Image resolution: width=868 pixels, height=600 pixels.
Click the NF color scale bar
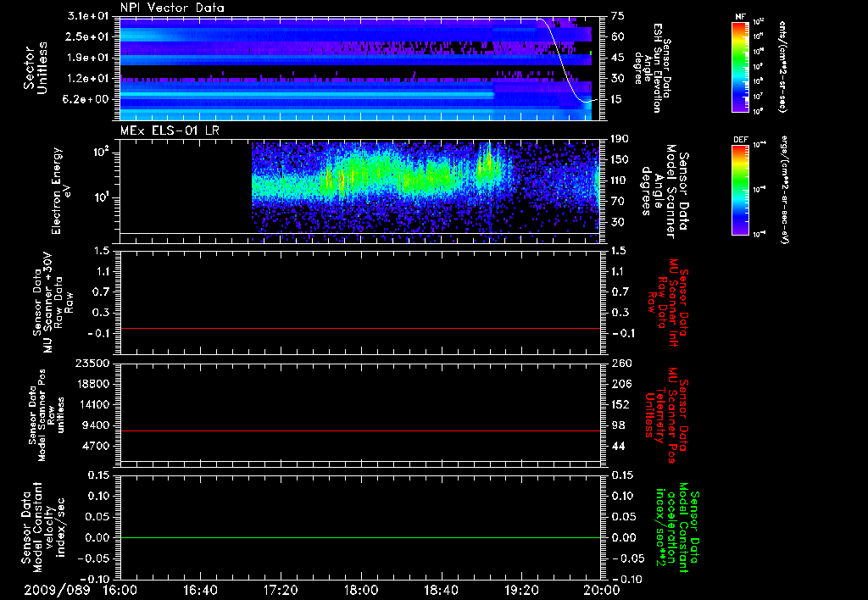pyautogui.click(x=740, y=67)
